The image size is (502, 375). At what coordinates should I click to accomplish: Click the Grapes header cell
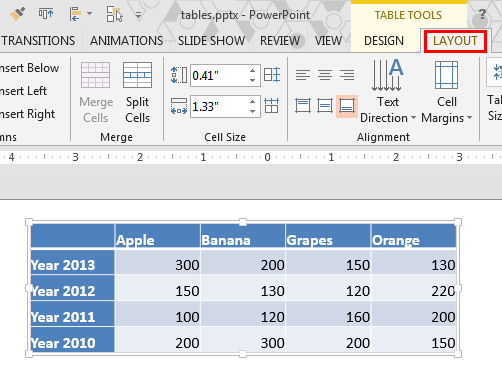328,236
